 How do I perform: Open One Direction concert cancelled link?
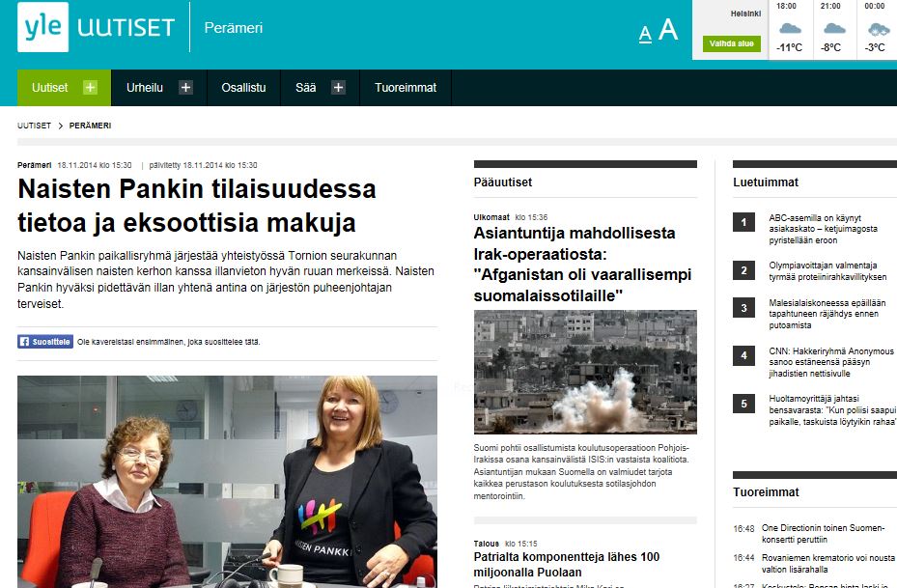point(823,534)
